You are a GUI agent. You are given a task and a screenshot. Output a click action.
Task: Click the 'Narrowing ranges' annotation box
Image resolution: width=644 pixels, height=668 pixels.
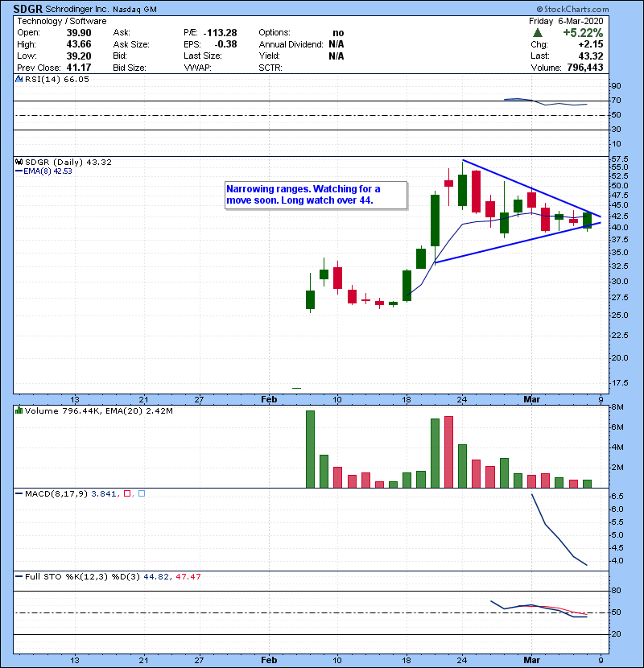click(316, 195)
